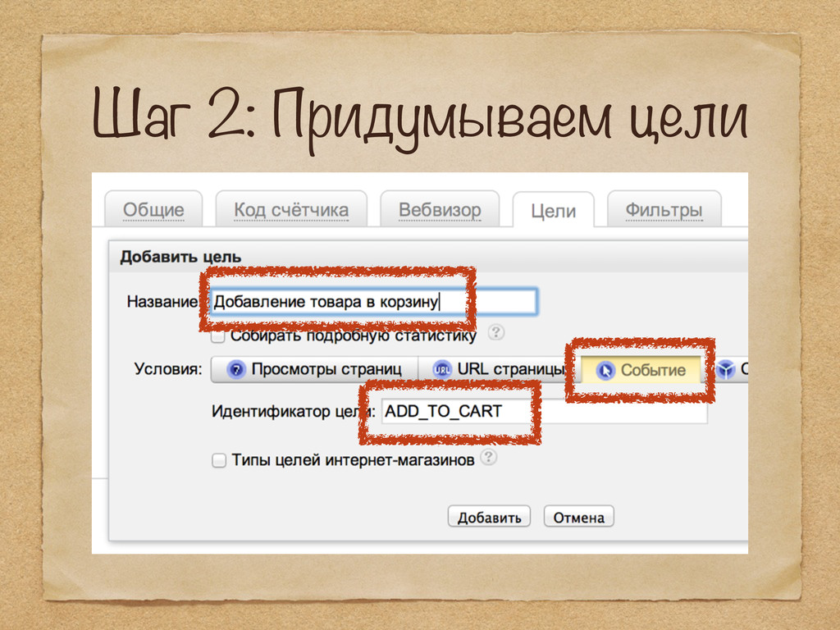Click the Добавить цель panel header
Image resolution: width=840 pixels, height=630 pixels.
[x=428, y=257]
